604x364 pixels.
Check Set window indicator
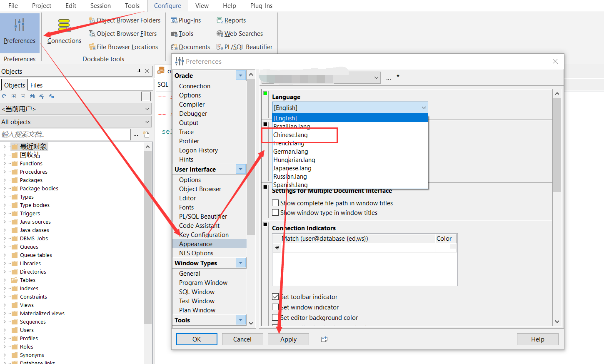(275, 307)
